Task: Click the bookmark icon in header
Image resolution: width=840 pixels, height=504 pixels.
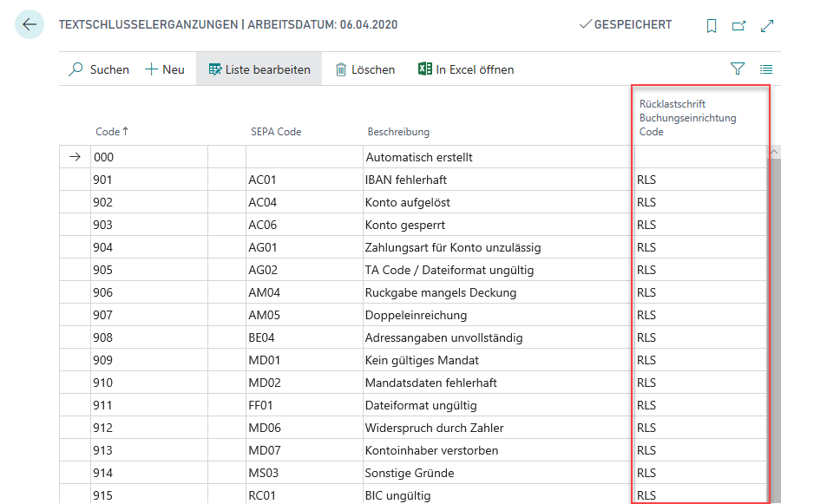Action: [712, 26]
